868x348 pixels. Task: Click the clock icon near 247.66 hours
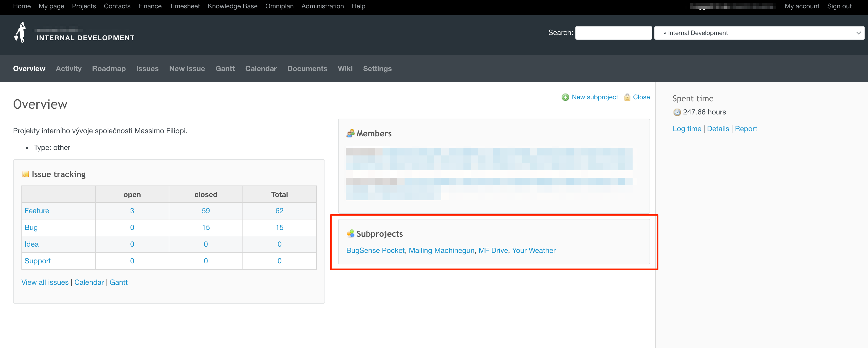tap(677, 113)
